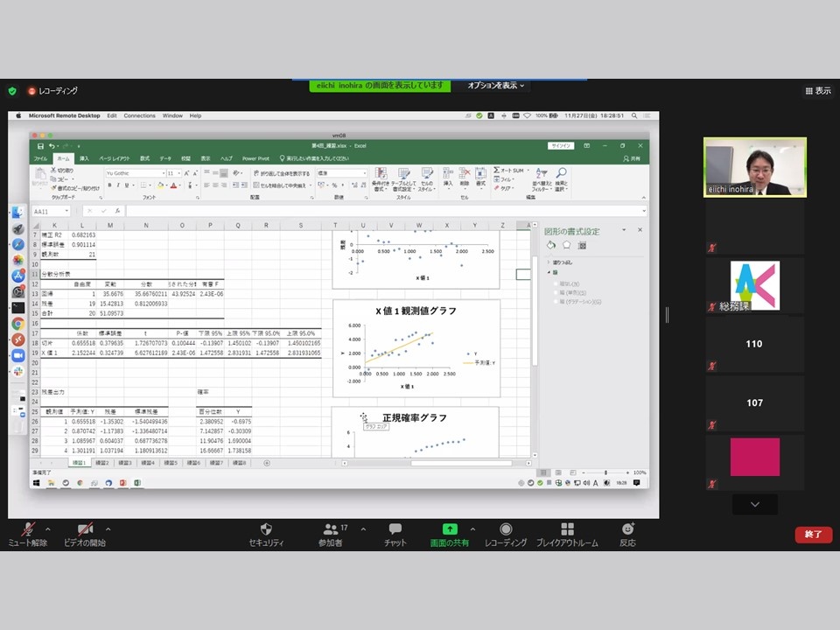Open the participants list showing 17
The image size is (840, 630).
pos(331,534)
